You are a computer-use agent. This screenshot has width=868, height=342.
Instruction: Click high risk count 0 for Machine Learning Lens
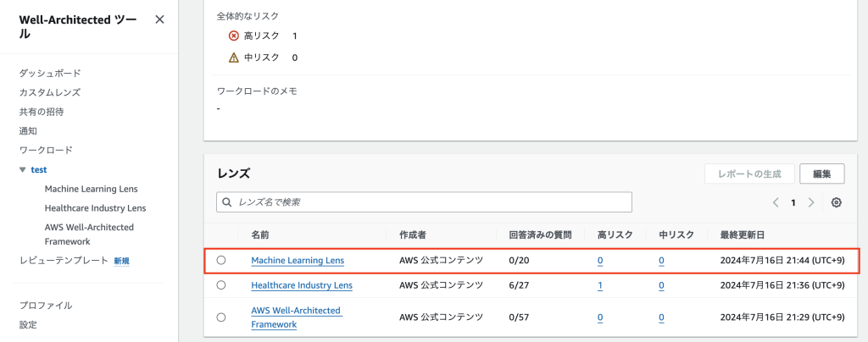click(x=600, y=261)
